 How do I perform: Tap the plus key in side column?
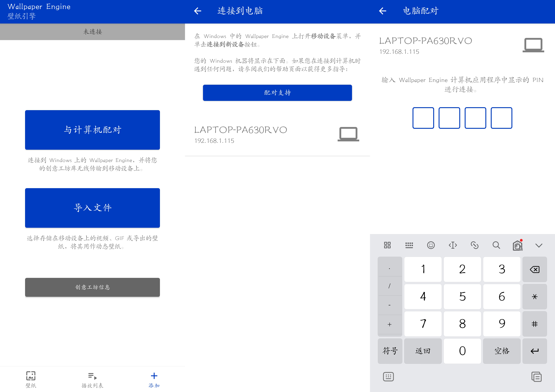[390, 325]
